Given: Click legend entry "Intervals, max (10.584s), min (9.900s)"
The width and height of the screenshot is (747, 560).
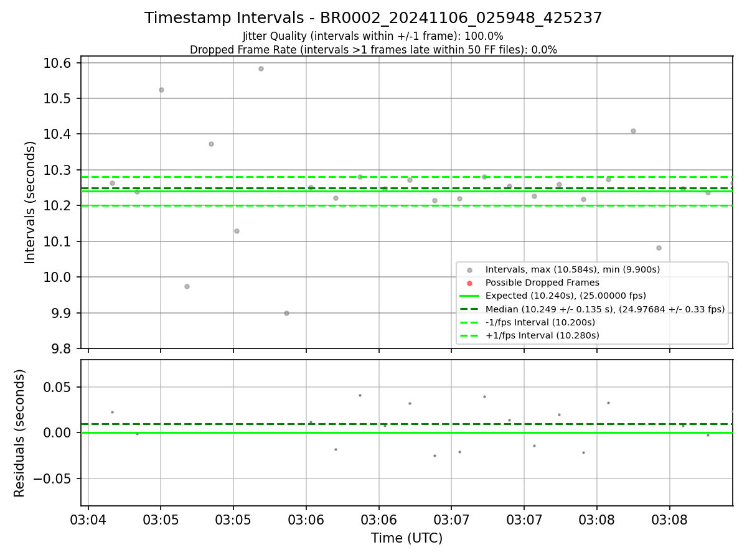Looking at the screenshot, I should tap(573, 269).
